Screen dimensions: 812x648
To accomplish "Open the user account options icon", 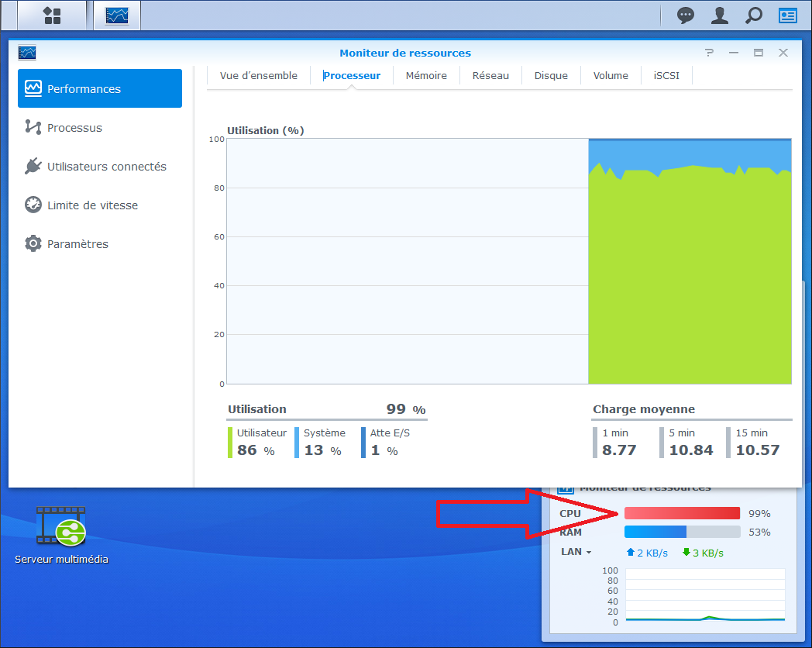I will coord(720,16).
